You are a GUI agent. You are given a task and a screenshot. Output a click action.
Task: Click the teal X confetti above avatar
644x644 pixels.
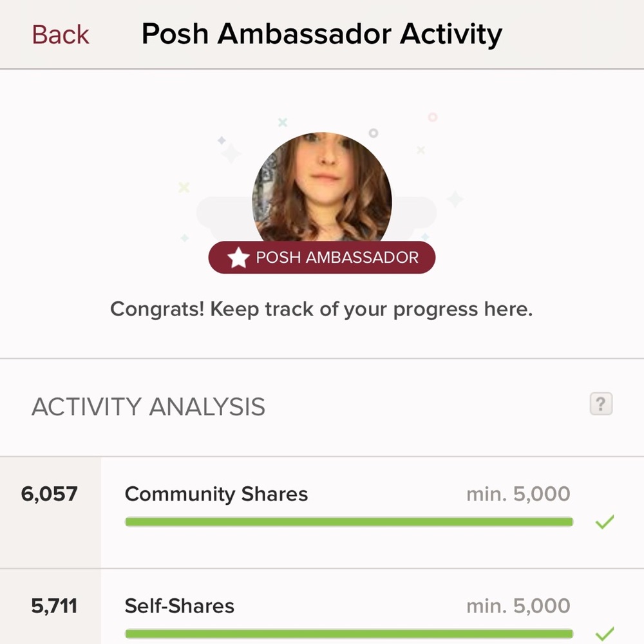[x=283, y=122]
